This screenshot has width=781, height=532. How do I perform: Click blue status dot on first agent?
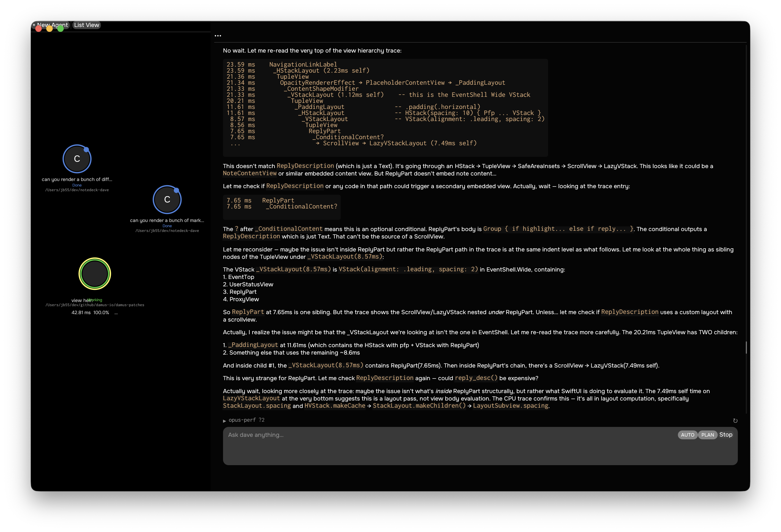(86, 150)
